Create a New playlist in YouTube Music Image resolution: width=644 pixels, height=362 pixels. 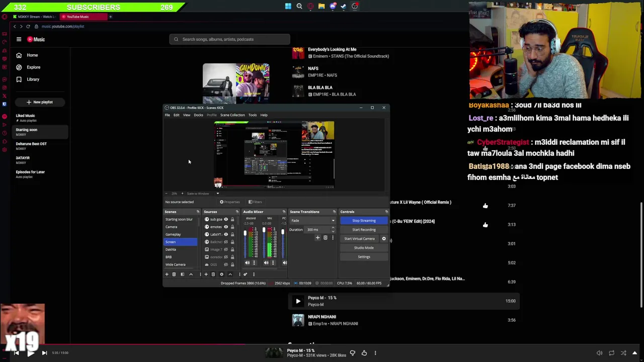40,102
